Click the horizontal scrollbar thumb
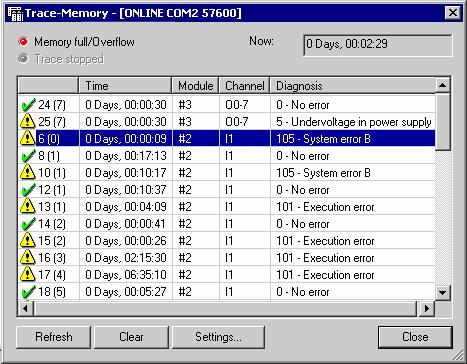The height and width of the screenshot is (364, 467). (225, 308)
